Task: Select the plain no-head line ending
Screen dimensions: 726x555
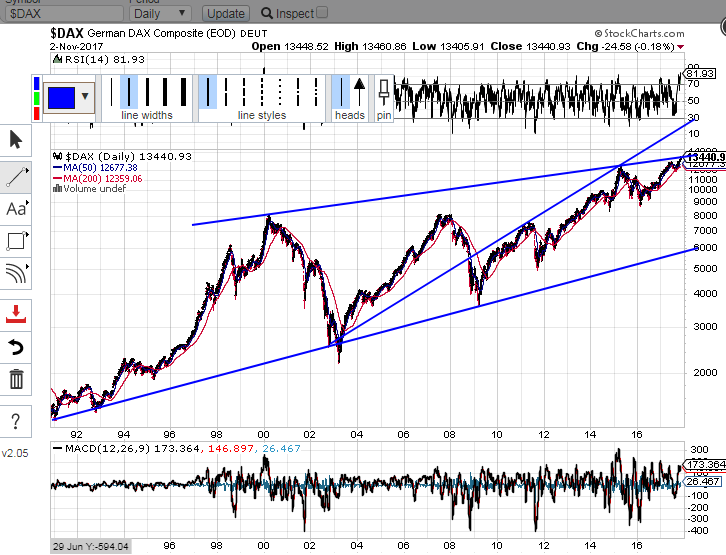Action: click(x=341, y=92)
